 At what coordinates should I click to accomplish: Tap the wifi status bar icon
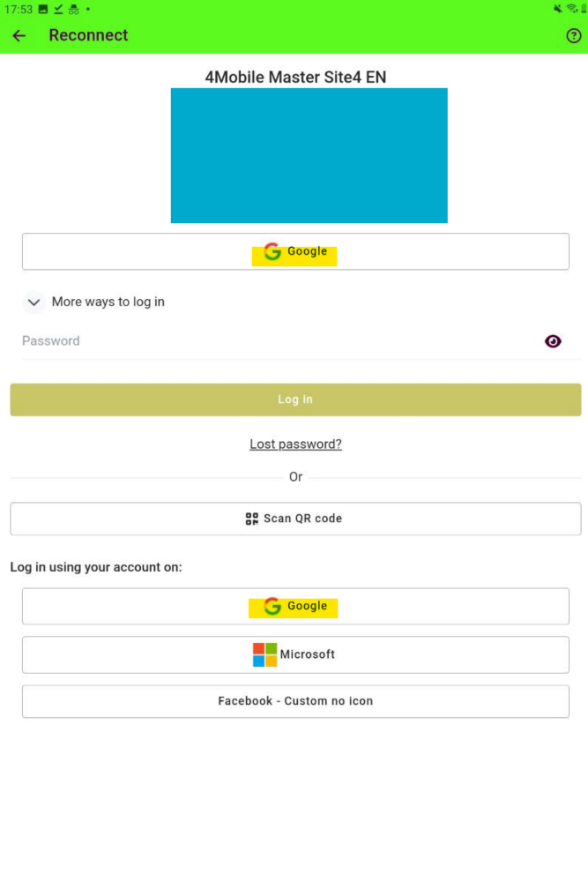572,8
